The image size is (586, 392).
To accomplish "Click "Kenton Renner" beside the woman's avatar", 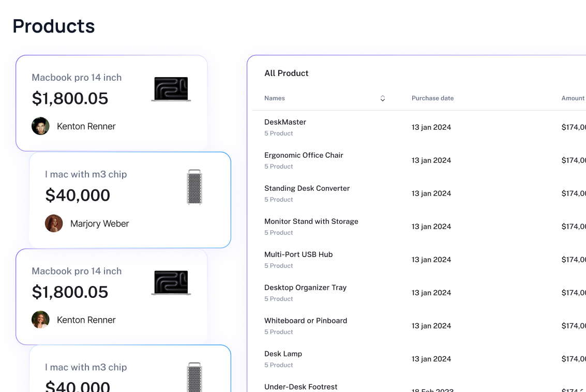I will [x=86, y=320].
